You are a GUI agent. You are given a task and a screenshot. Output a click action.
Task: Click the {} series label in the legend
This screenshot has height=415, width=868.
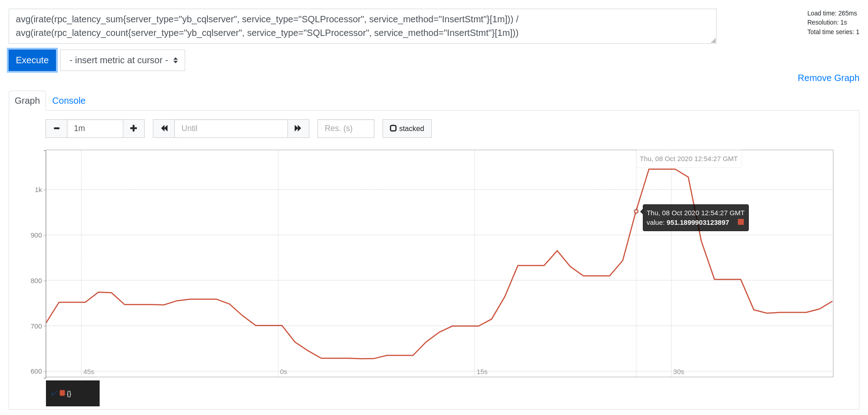(69, 394)
